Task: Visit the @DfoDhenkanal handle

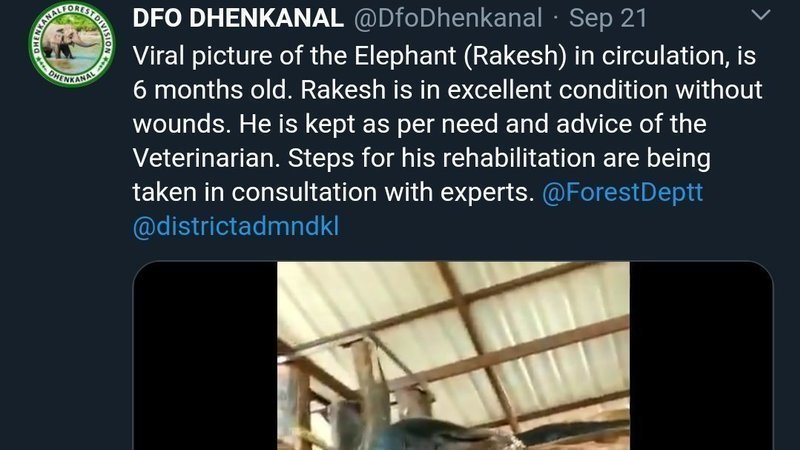Action: click(448, 18)
